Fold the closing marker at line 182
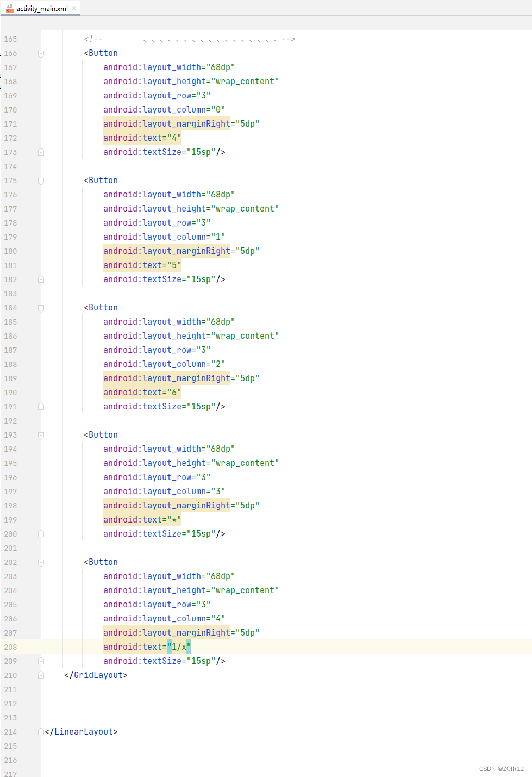This screenshot has height=777, width=532. pyautogui.click(x=41, y=279)
